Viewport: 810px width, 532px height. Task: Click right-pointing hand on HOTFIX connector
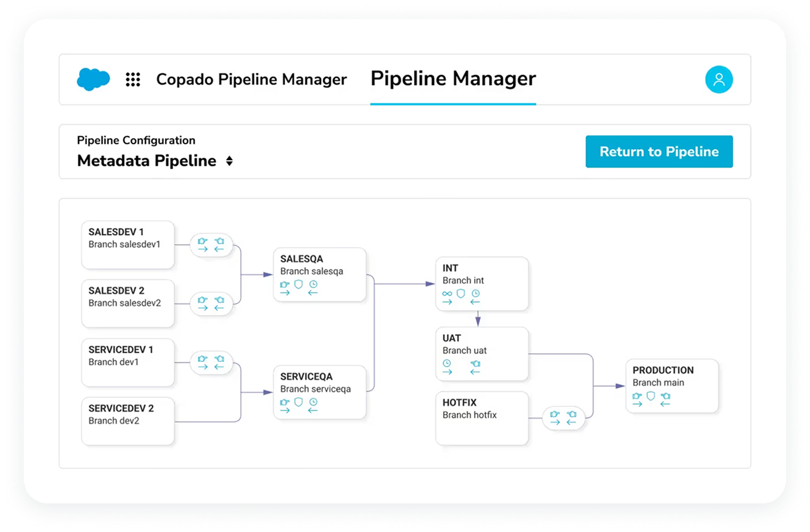[555, 414]
